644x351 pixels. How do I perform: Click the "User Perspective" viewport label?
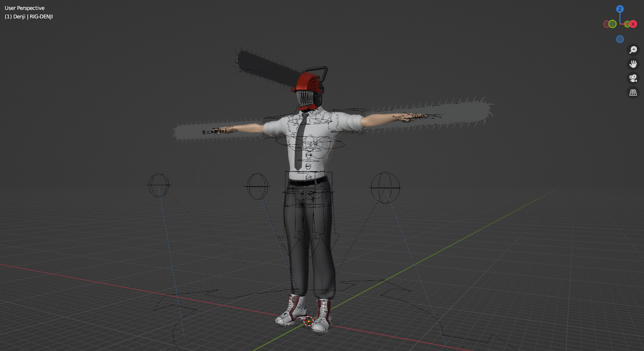pos(25,8)
